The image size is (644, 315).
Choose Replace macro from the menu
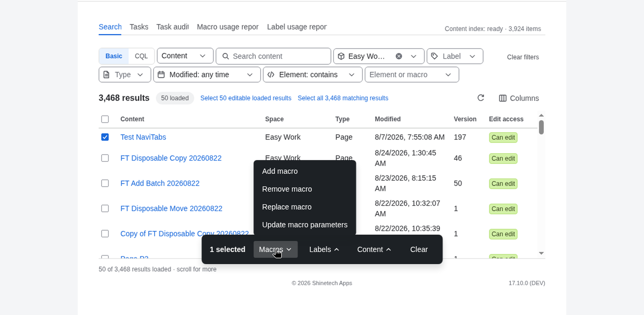[x=305, y=207]
